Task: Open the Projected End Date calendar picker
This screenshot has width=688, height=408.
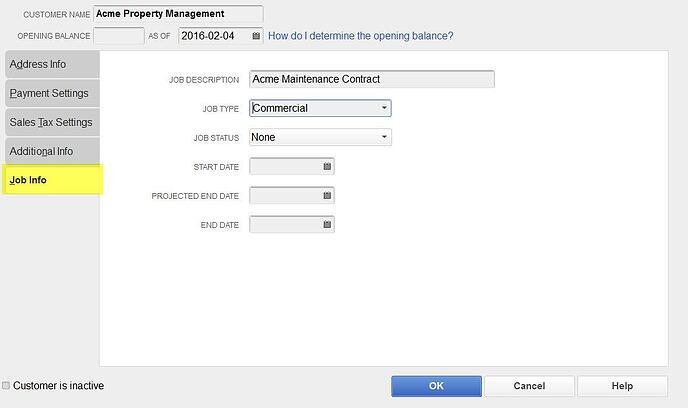Action: tap(327, 196)
